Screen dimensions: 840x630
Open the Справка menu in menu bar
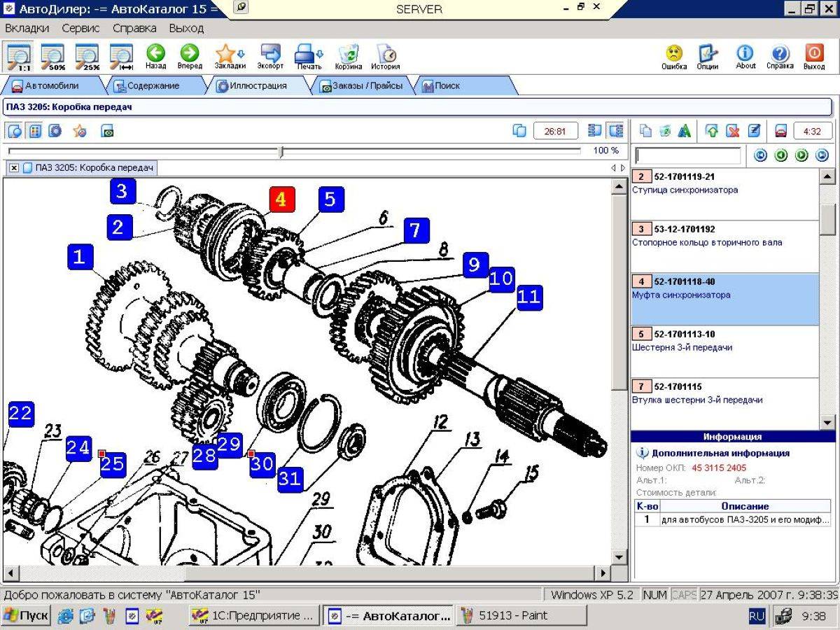pyautogui.click(x=134, y=29)
